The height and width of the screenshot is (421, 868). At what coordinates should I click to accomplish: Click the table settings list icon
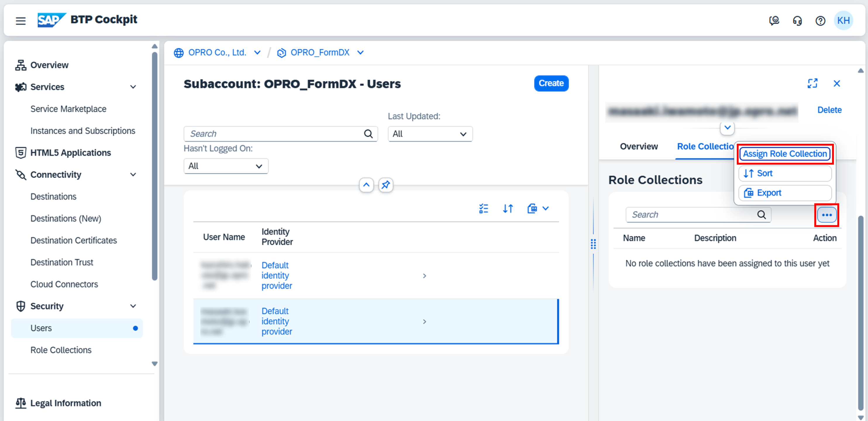coord(483,209)
